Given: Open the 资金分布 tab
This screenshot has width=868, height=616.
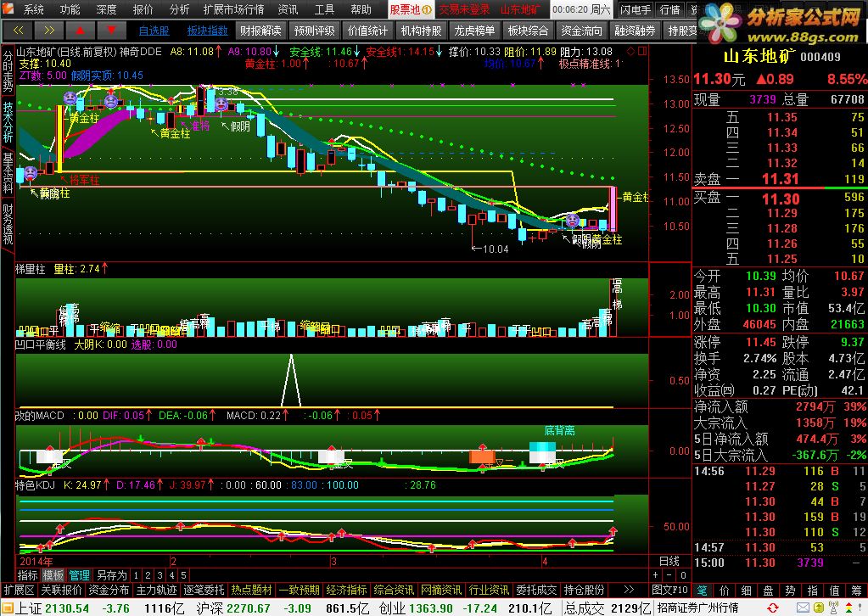Looking at the screenshot, I should pyautogui.click(x=109, y=590).
